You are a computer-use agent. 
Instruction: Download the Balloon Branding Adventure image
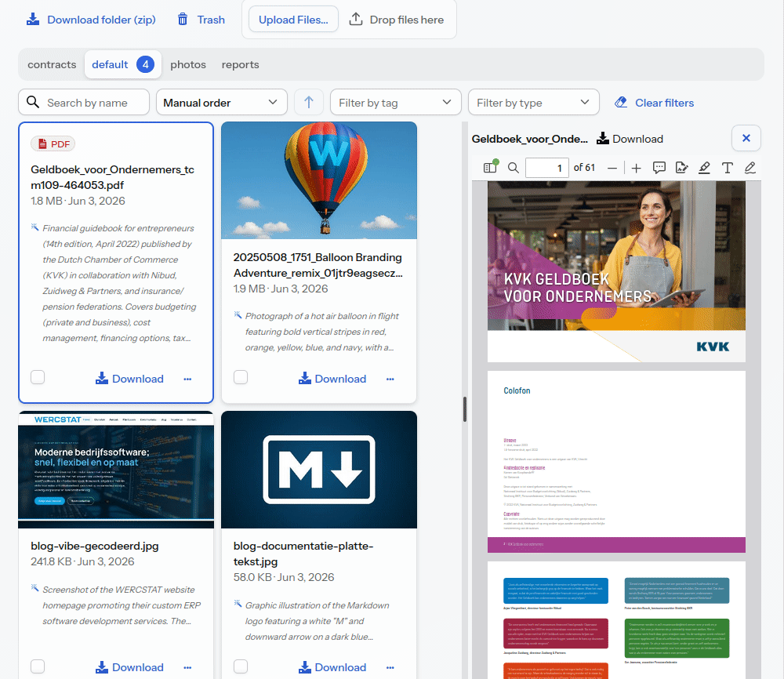[332, 379]
